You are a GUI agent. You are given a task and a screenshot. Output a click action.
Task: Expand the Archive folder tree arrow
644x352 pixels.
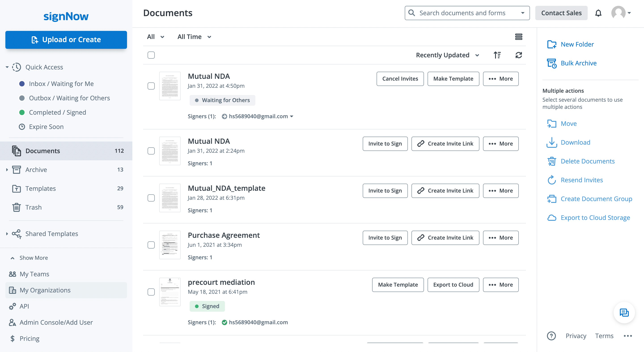[7, 170]
